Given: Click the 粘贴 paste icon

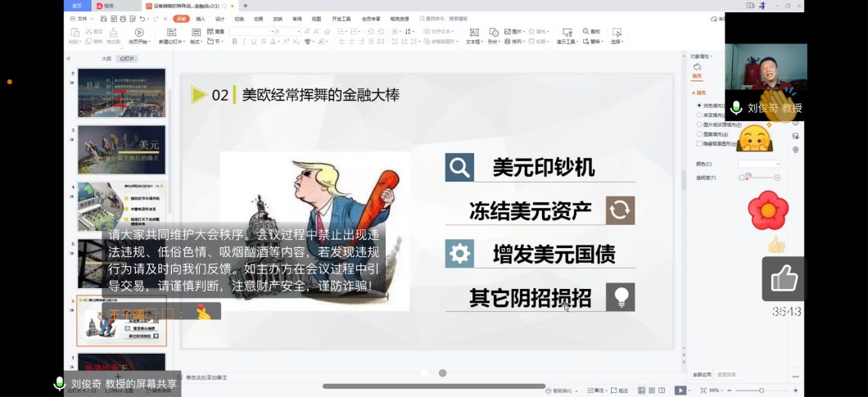Looking at the screenshot, I should coord(75,33).
